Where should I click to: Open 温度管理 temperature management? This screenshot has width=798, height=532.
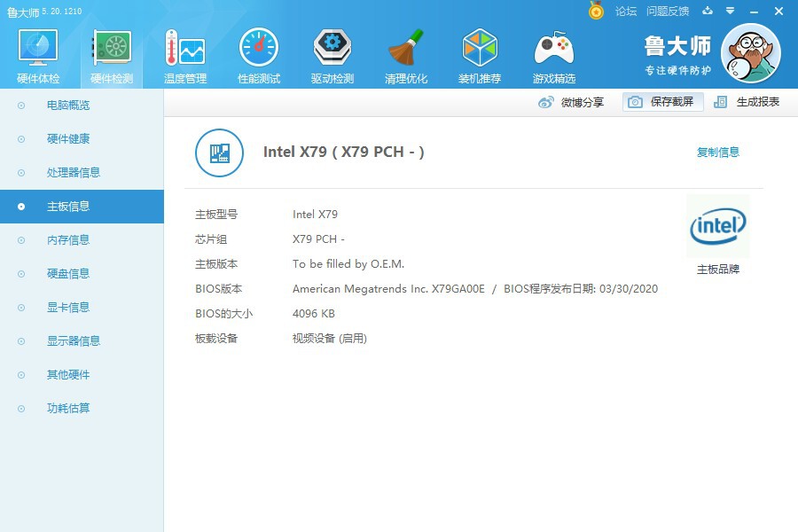click(185, 55)
